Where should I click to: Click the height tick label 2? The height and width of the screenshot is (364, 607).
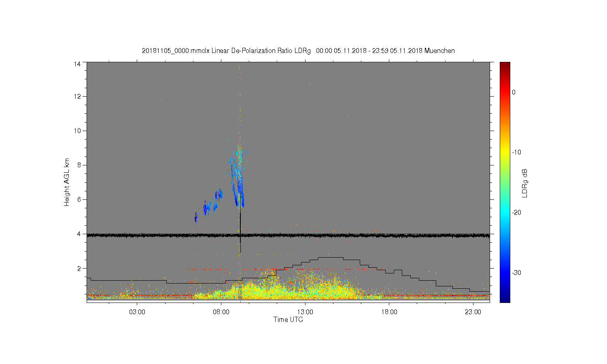tap(79, 268)
